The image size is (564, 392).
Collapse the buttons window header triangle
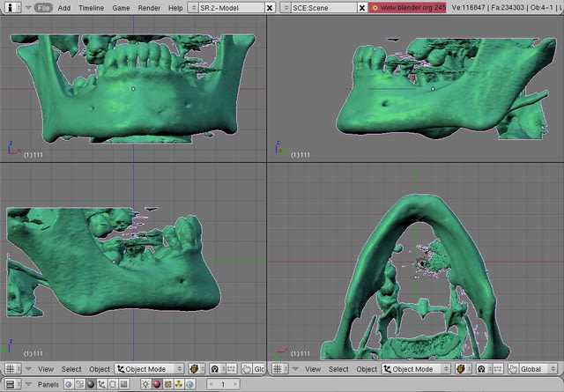click(x=28, y=385)
